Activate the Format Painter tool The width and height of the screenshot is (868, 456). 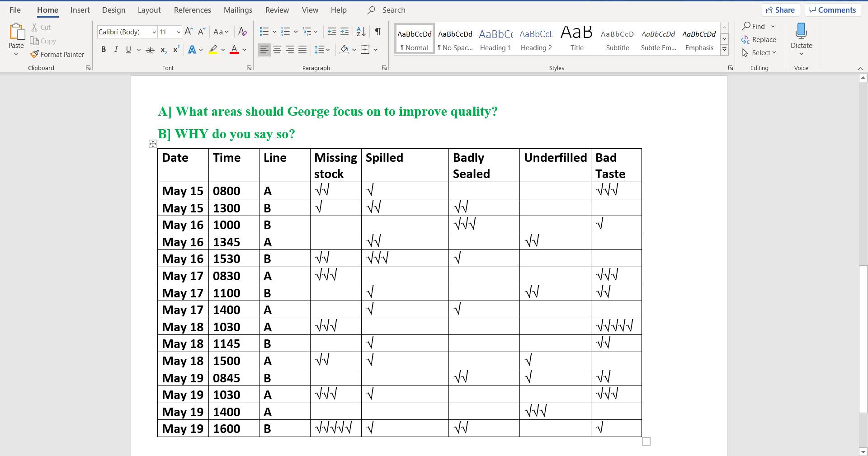click(57, 54)
